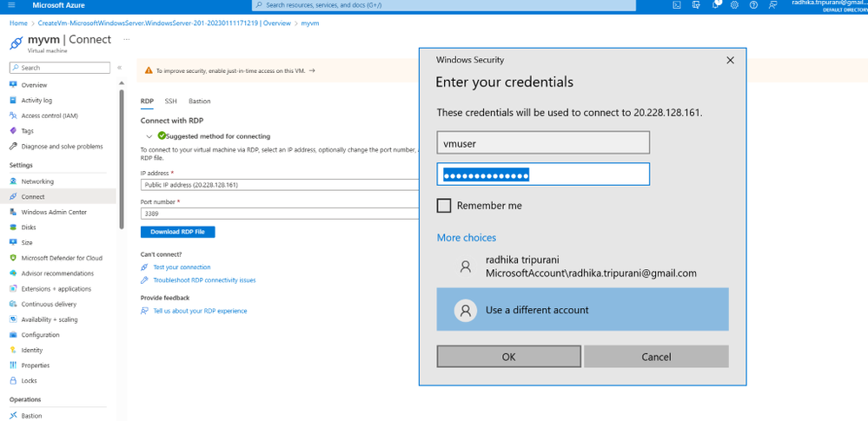This screenshot has height=421, width=868.
Task: Collapse the sidebar with the double chevron
Action: [x=120, y=68]
